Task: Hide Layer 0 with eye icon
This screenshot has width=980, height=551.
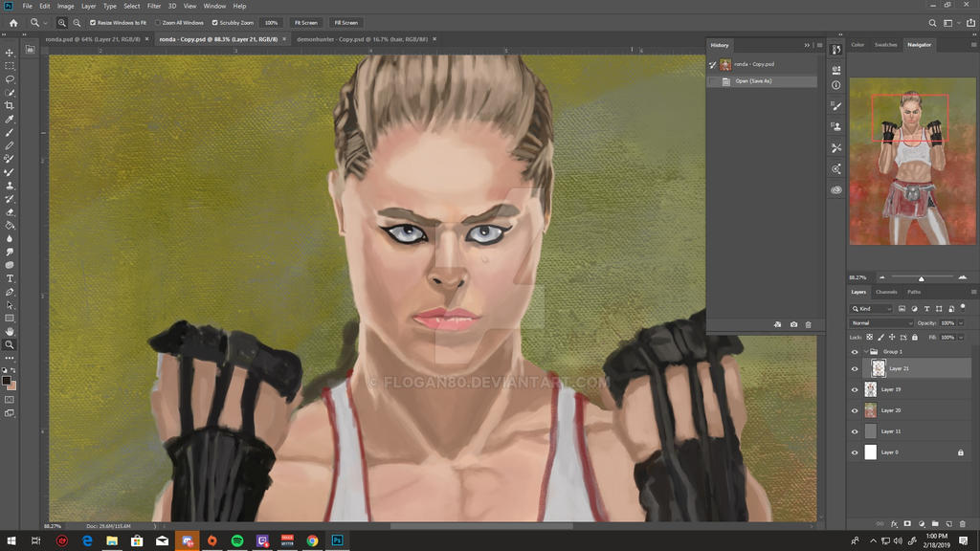Action: (855, 452)
